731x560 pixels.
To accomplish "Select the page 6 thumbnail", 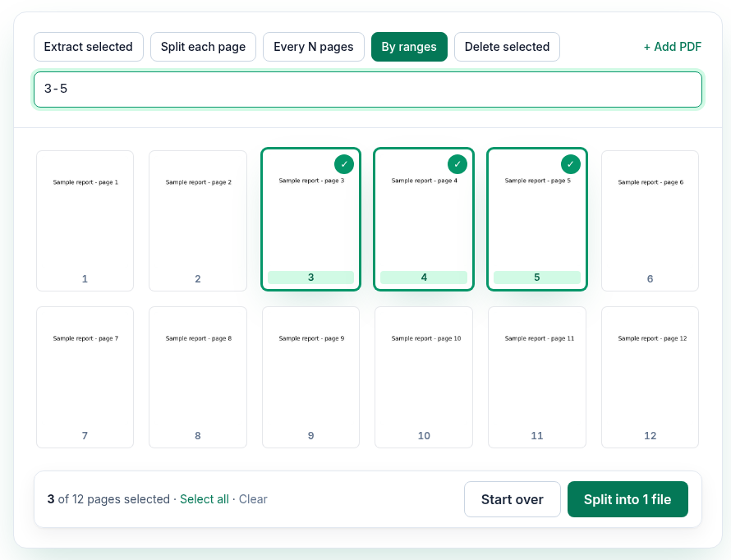I will pos(650,221).
